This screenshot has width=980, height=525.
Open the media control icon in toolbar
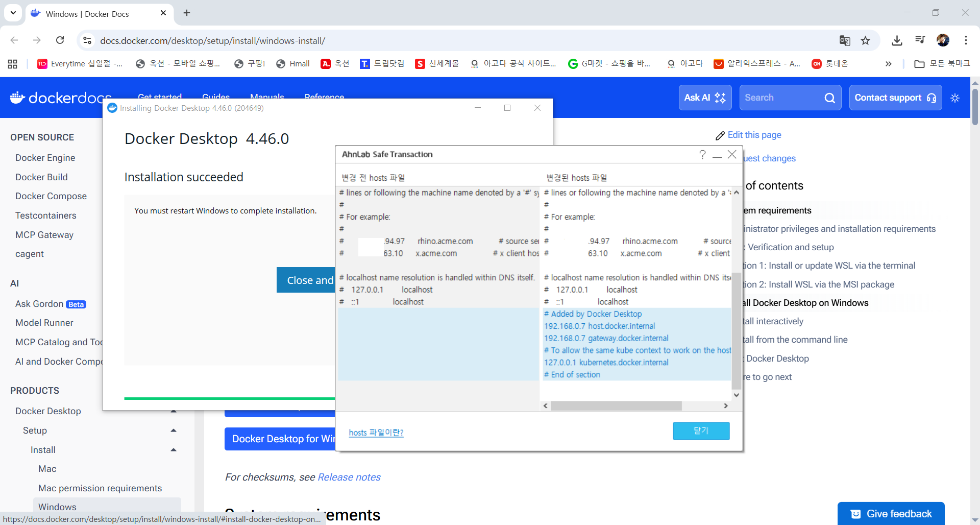pyautogui.click(x=920, y=40)
